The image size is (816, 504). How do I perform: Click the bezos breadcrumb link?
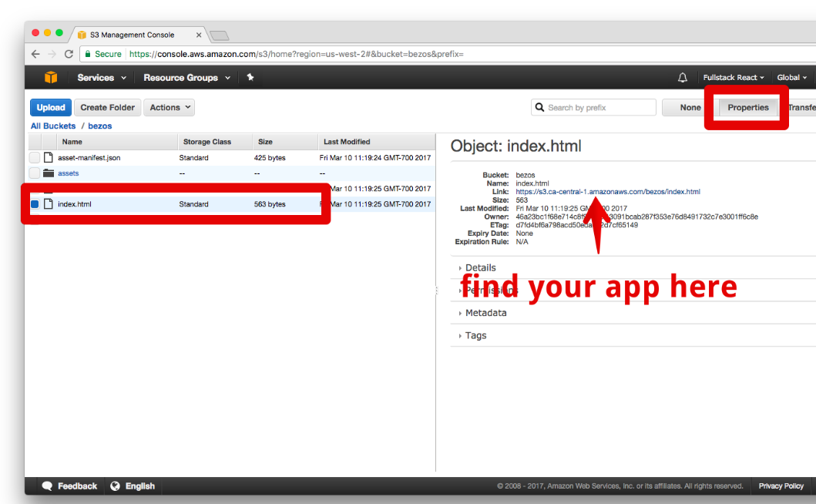[x=100, y=126]
